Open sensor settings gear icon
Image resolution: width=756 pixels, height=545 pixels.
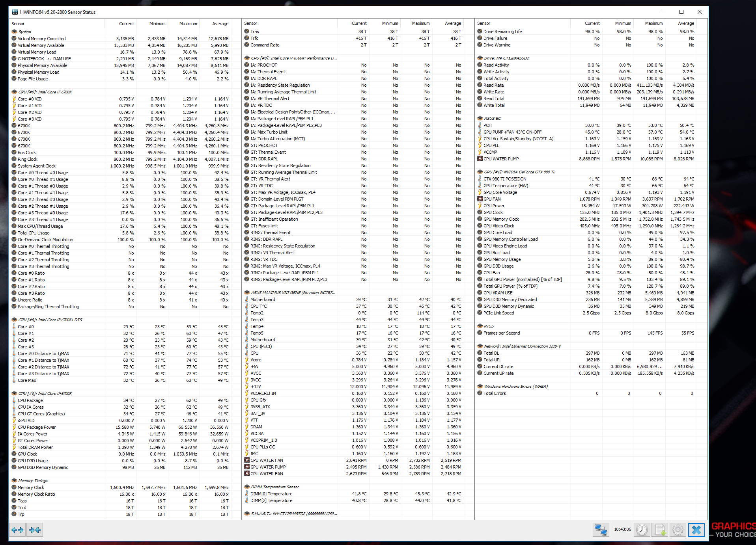point(678,530)
